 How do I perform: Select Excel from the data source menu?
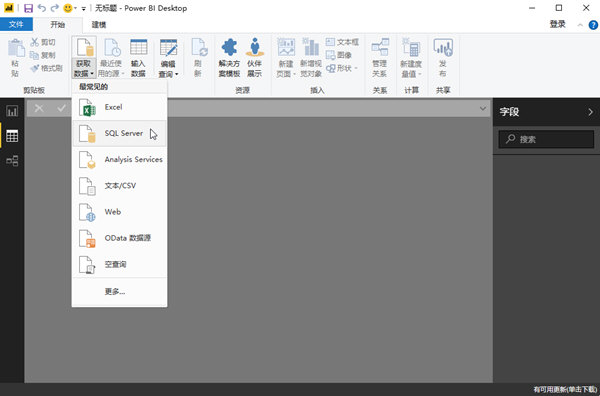(119, 107)
